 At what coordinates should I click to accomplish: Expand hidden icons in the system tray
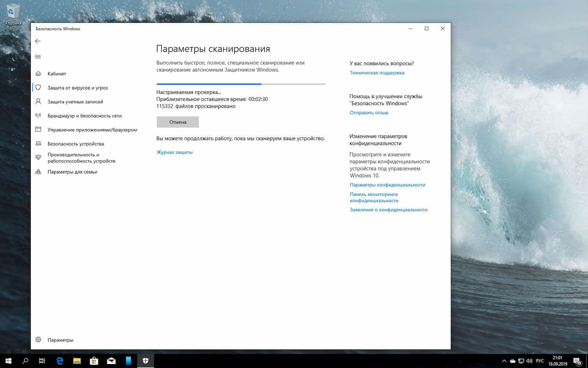point(504,360)
